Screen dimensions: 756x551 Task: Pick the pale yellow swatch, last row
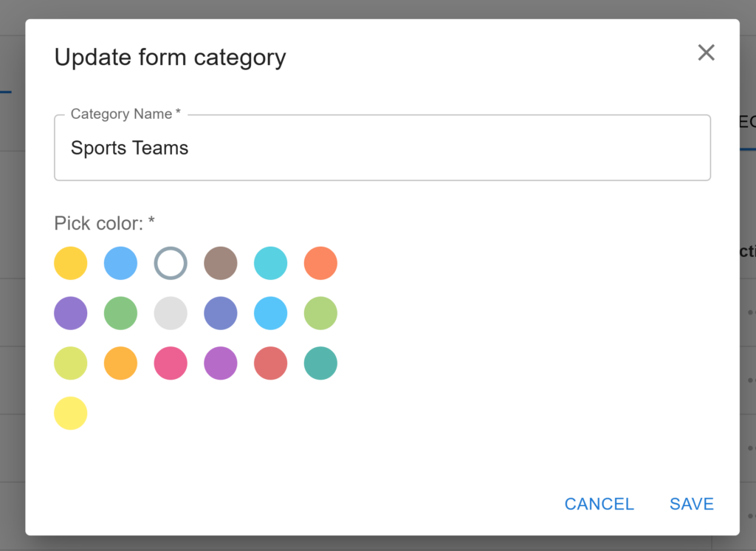coord(71,413)
